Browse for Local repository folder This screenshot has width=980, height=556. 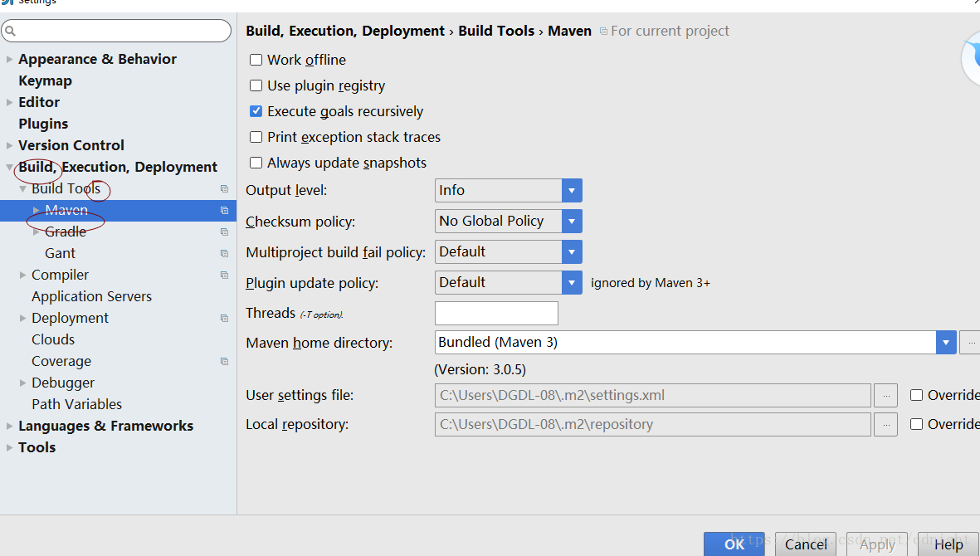pos(885,425)
